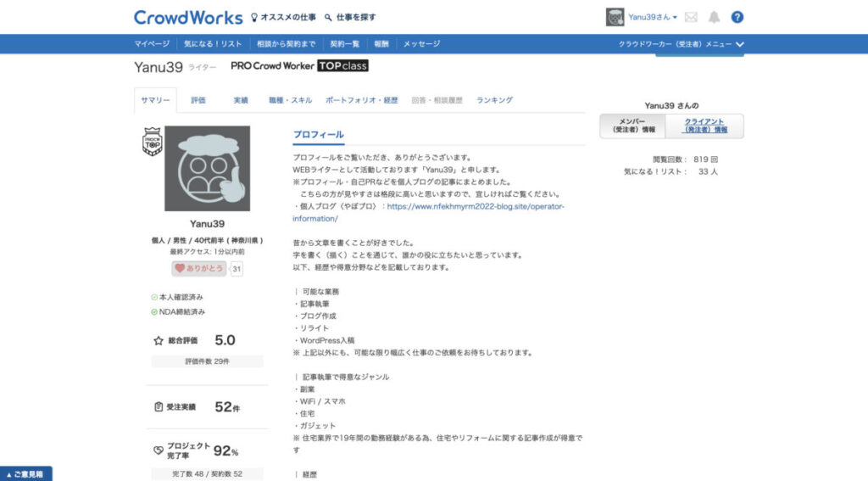
Task: Click 完了数 48 / 契約数 52 text
Action: 207,474
